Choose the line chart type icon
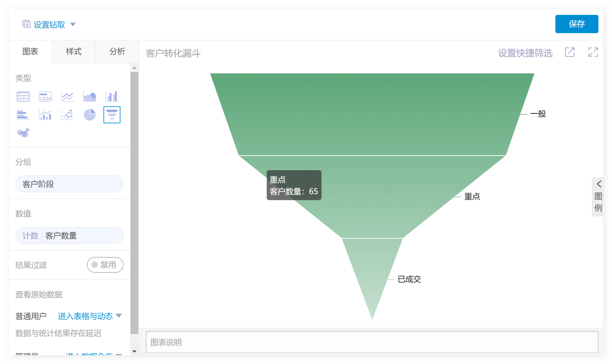Viewport: 612px width, 364px height. 68,97
